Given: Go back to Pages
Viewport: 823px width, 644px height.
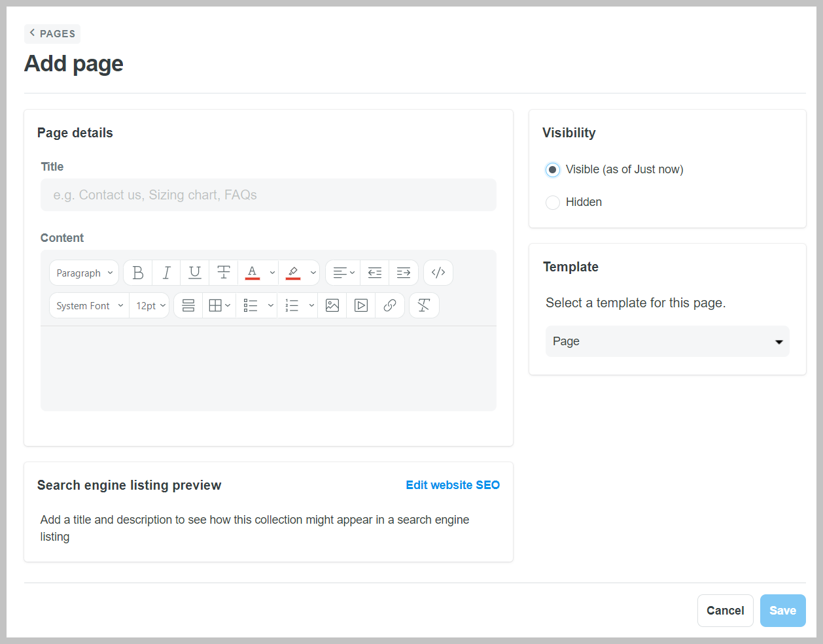Looking at the screenshot, I should click(52, 33).
